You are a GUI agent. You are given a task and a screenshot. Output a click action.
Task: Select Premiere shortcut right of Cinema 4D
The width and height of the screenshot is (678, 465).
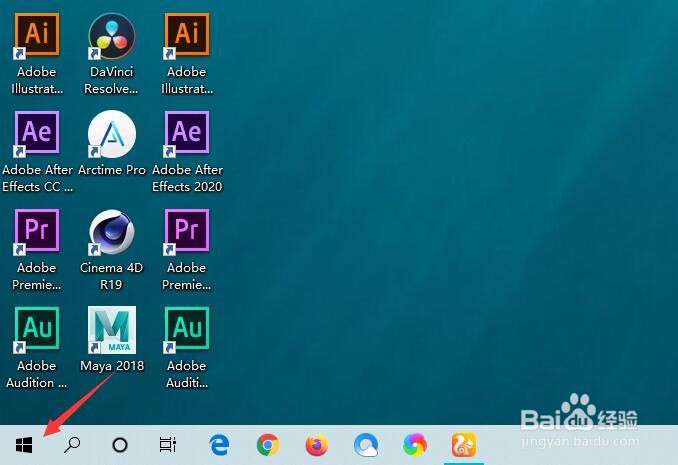coord(187,250)
